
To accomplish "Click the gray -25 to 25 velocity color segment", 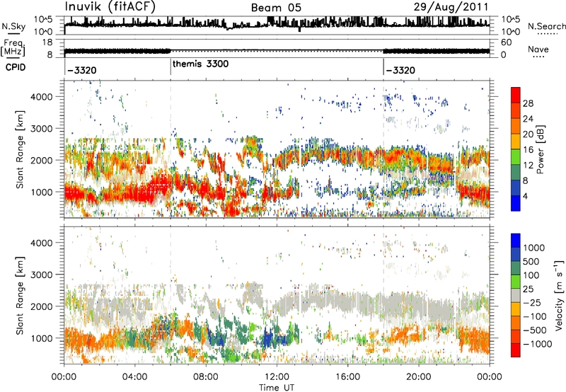I will click(x=516, y=295).
